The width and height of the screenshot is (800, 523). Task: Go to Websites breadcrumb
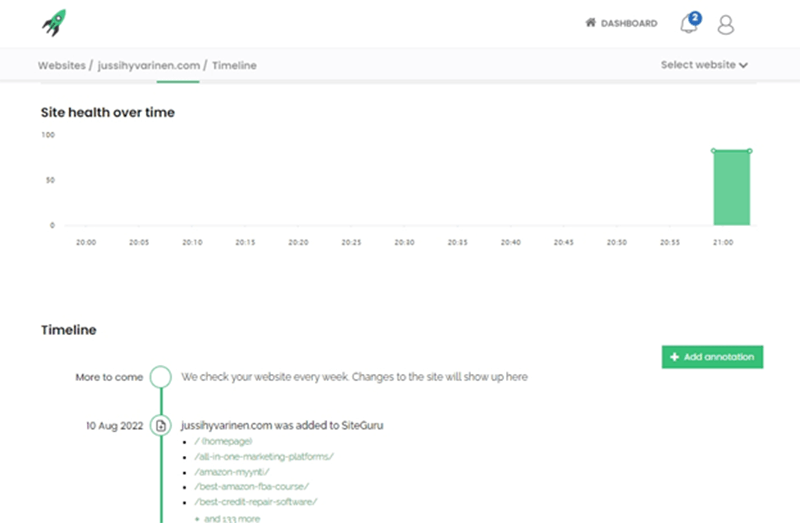(61, 65)
